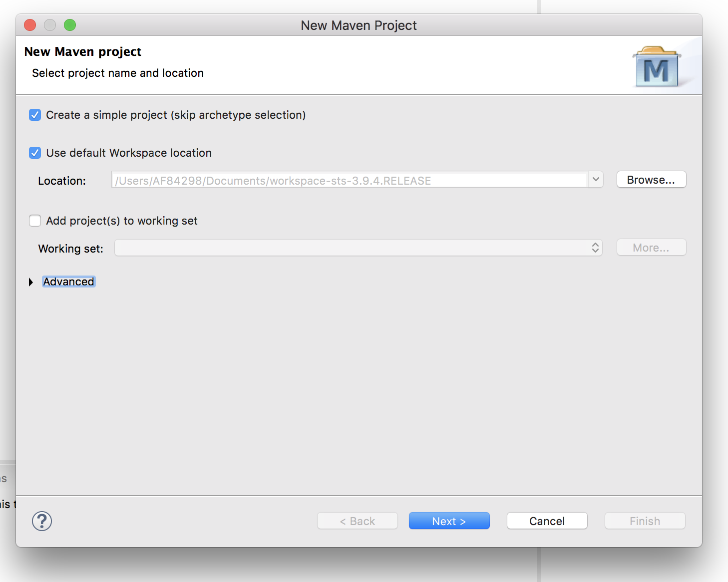Open the Working set combo box
Viewport: 728px width, 582px height.
coord(358,248)
